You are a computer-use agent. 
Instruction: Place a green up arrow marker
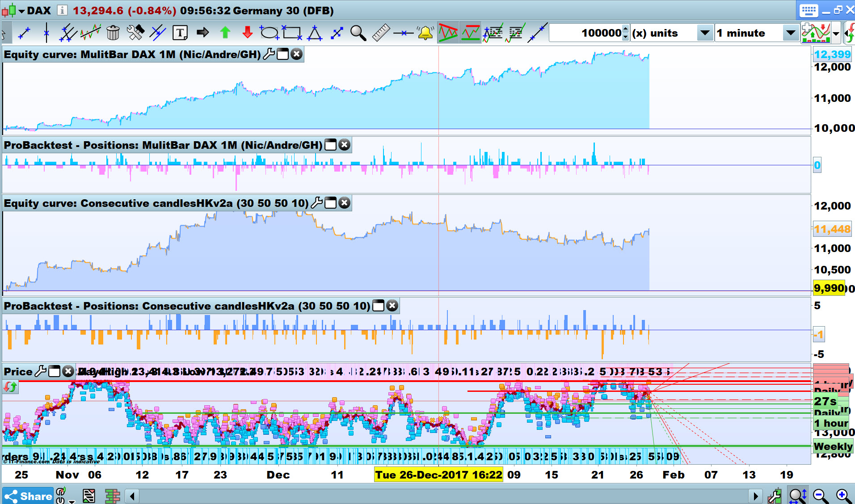pyautogui.click(x=225, y=33)
